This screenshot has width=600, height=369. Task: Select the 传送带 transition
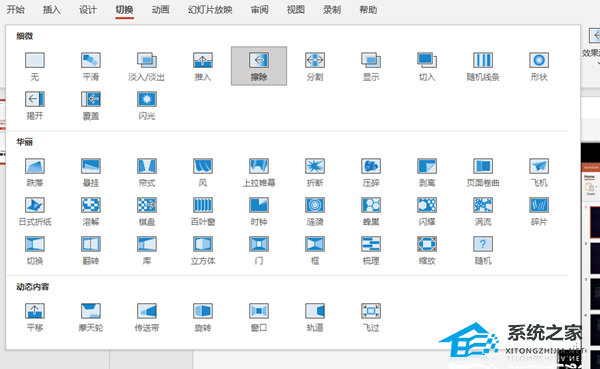pyautogui.click(x=147, y=317)
